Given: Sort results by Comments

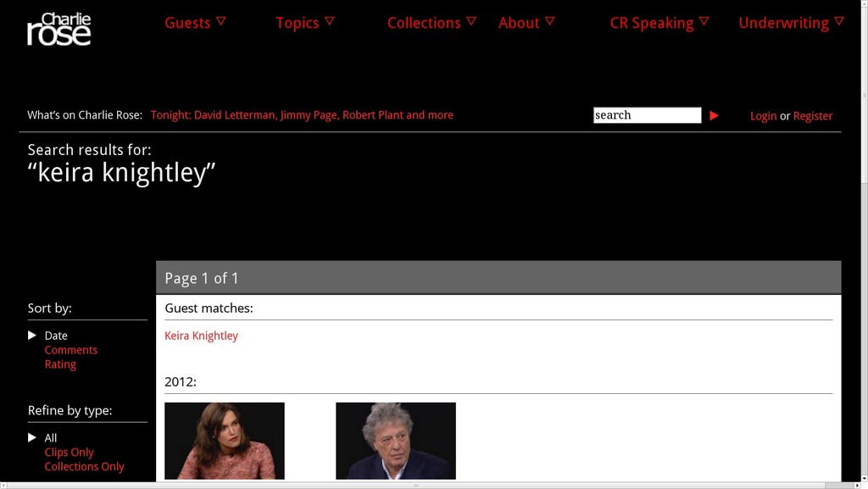Looking at the screenshot, I should pyautogui.click(x=71, y=350).
